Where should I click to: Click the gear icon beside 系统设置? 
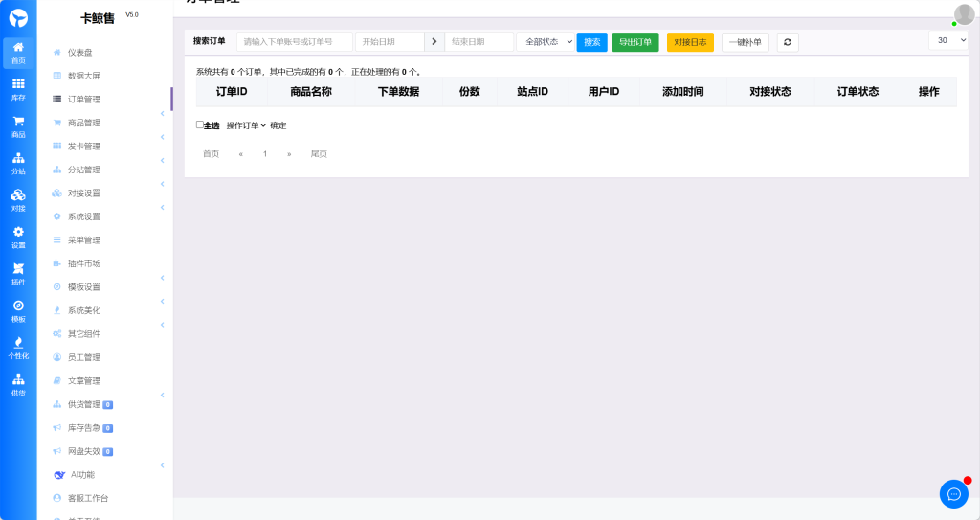[x=56, y=216]
